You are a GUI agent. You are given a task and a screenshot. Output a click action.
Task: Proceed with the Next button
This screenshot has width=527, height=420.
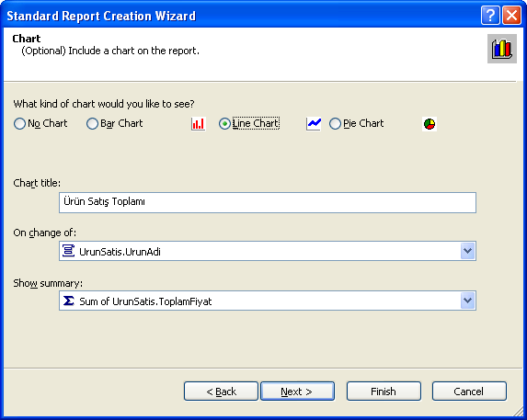297,392
